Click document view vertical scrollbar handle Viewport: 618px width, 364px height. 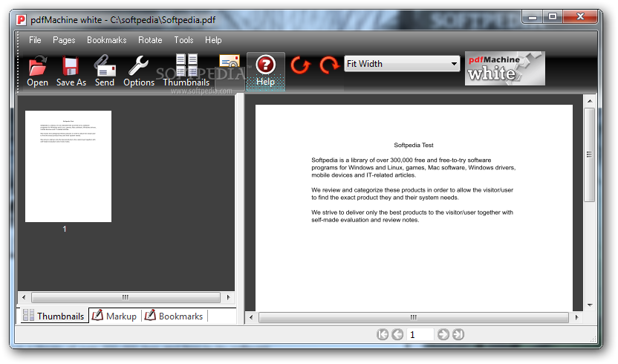pos(589,155)
